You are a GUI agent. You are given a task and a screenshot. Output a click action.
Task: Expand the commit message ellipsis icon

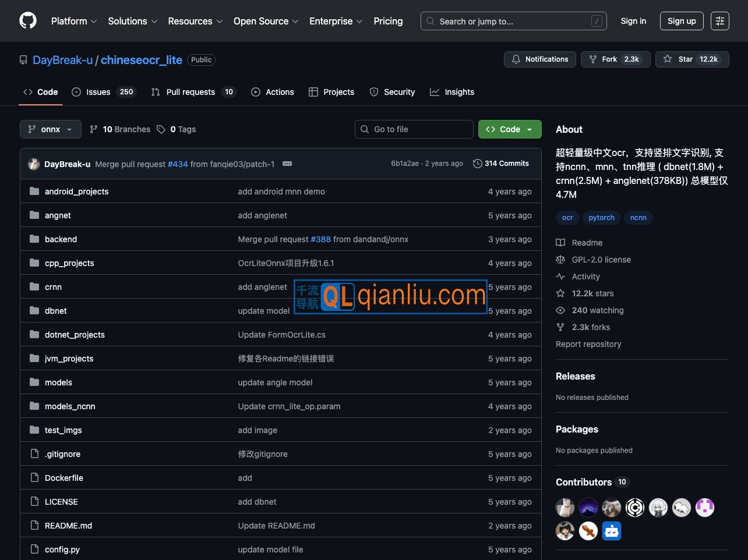pyautogui.click(x=287, y=164)
